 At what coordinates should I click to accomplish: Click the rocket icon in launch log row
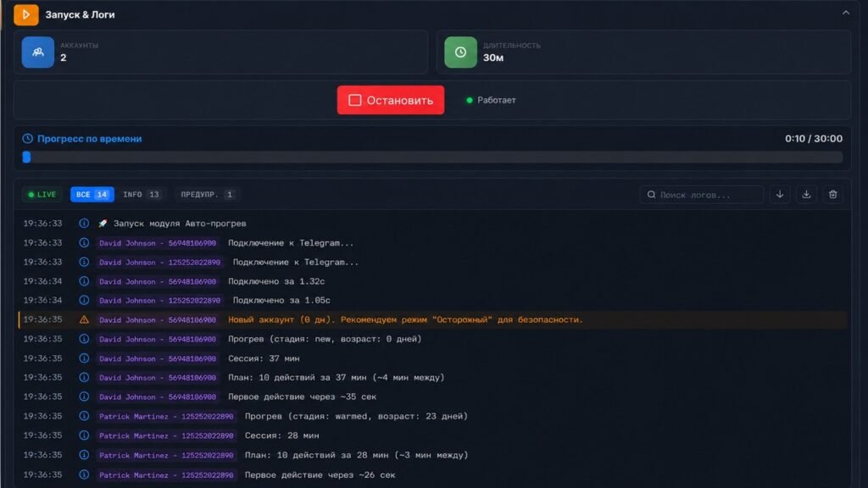coord(103,224)
